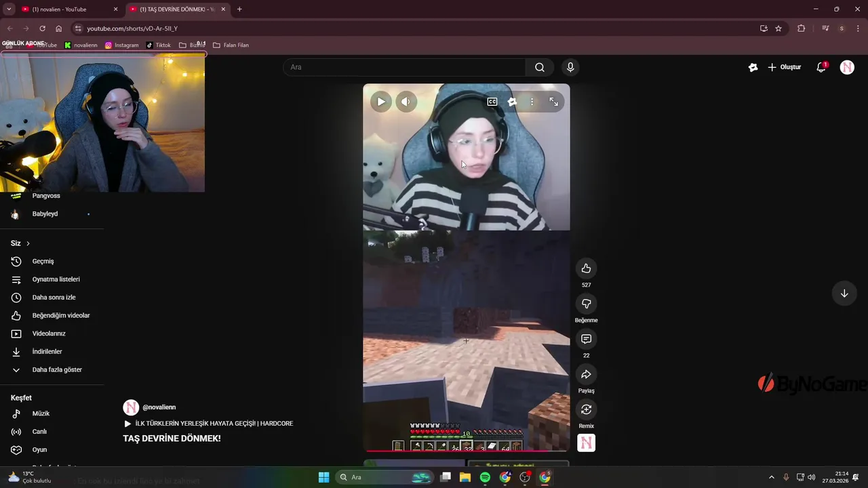Open the Tiktok bookmark
Screen dimensions: 868x488
coord(159,45)
